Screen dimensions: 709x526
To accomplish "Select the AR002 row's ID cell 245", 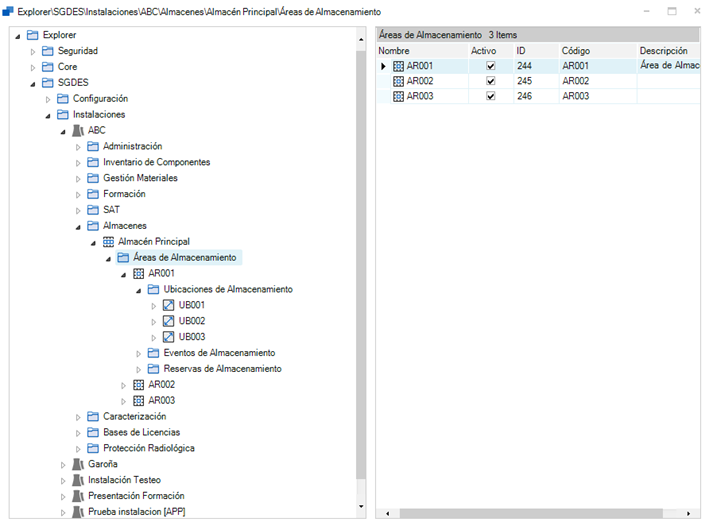I will [533, 82].
